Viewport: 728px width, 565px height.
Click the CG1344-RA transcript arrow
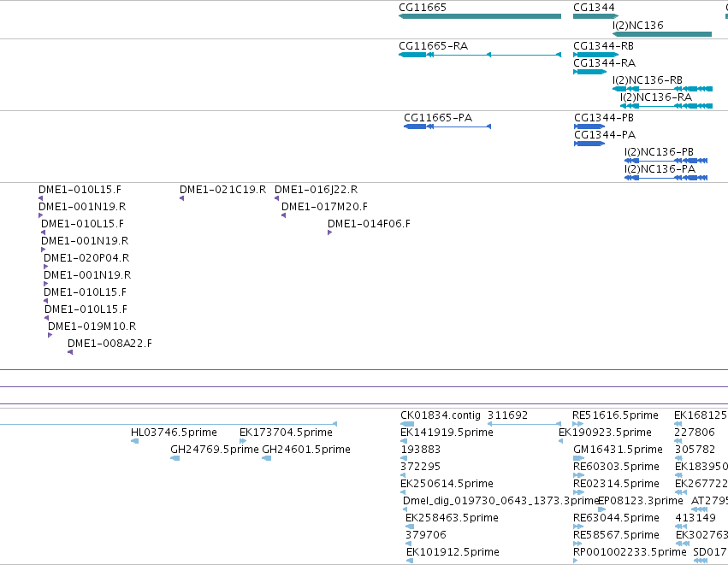(589, 72)
